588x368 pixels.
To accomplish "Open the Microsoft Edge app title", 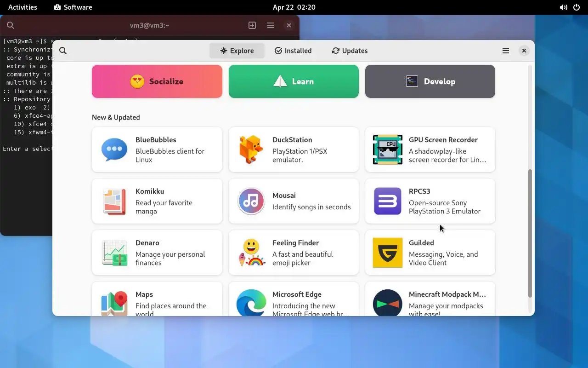I will (x=297, y=294).
